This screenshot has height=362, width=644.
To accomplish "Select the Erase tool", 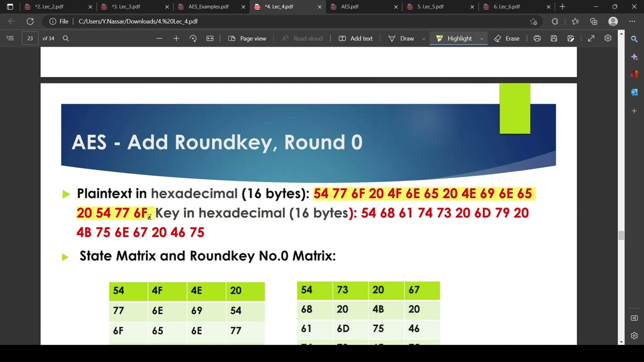I will pyautogui.click(x=507, y=38).
